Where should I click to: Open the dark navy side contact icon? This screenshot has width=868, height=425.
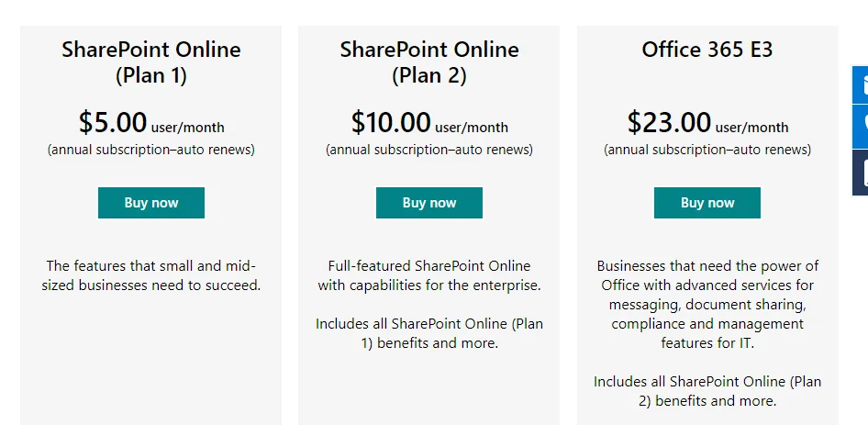[861, 173]
